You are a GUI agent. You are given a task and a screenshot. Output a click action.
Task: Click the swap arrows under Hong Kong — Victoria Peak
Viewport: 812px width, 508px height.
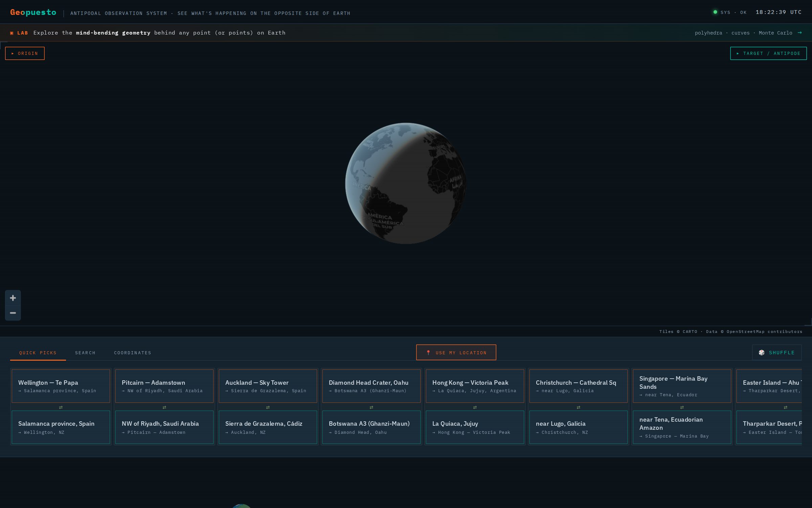pyautogui.click(x=475, y=407)
